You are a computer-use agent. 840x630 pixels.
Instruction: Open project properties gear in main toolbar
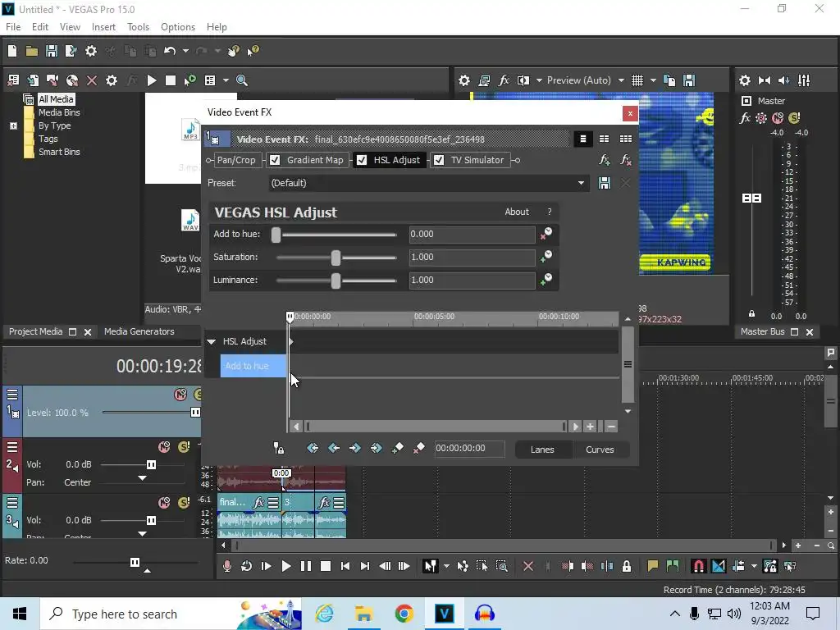click(91, 51)
